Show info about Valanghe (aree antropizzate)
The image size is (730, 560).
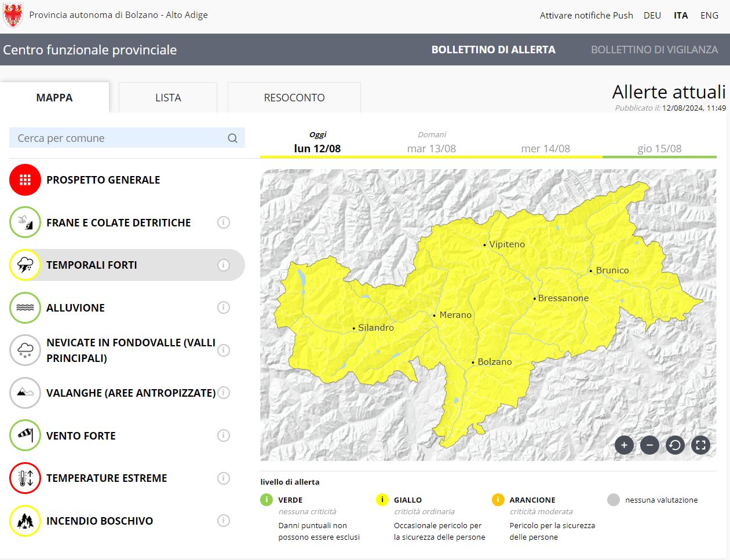(224, 393)
